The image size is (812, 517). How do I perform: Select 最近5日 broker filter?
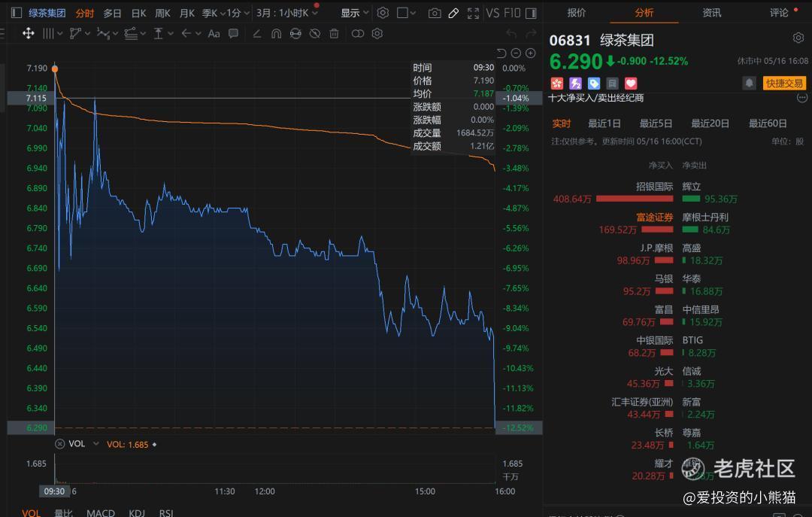656,123
